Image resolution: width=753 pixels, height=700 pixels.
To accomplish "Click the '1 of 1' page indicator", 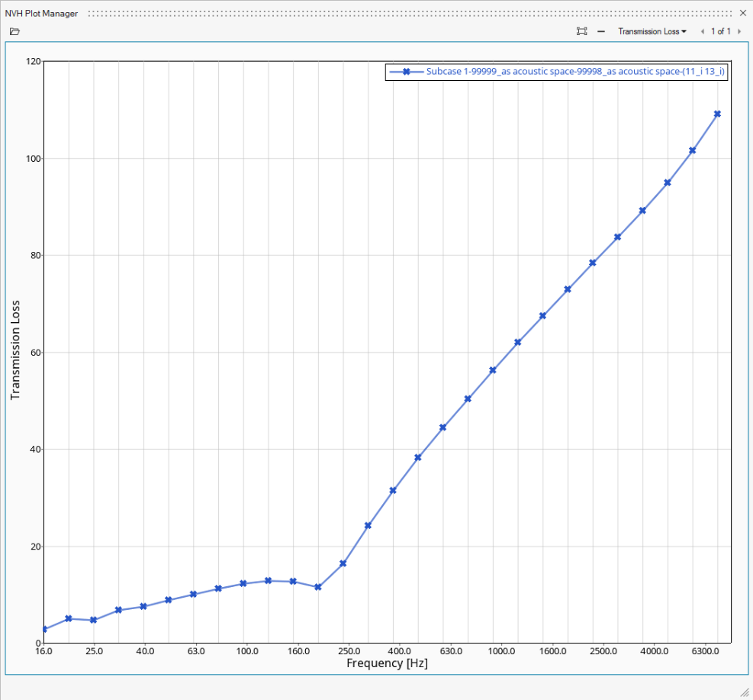I will pyautogui.click(x=721, y=31).
